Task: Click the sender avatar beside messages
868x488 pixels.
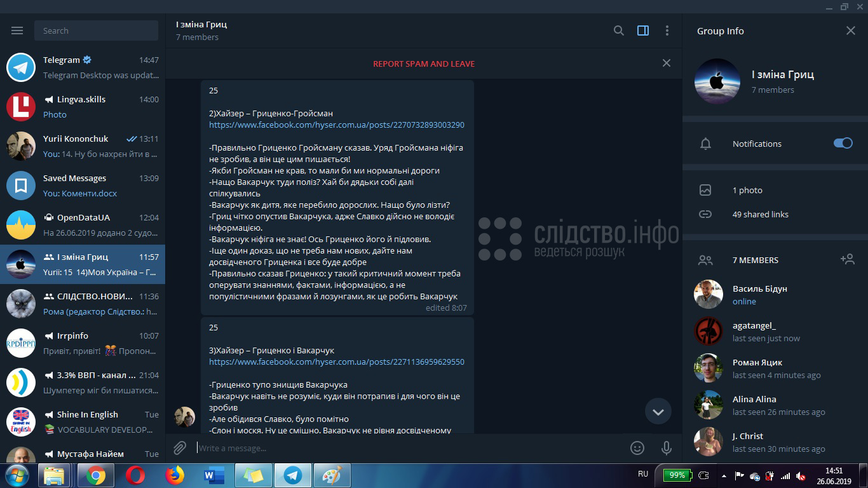Action: pyautogui.click(x=185, y=417)
